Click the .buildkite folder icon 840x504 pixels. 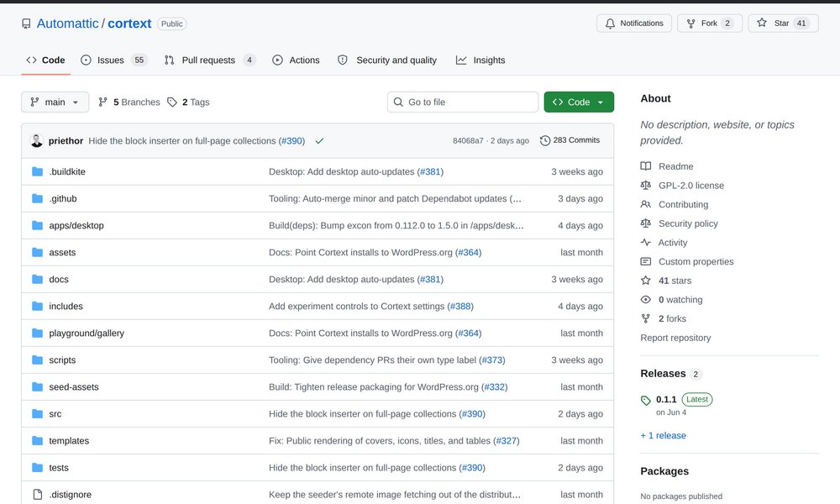click(x=37, y=171)
